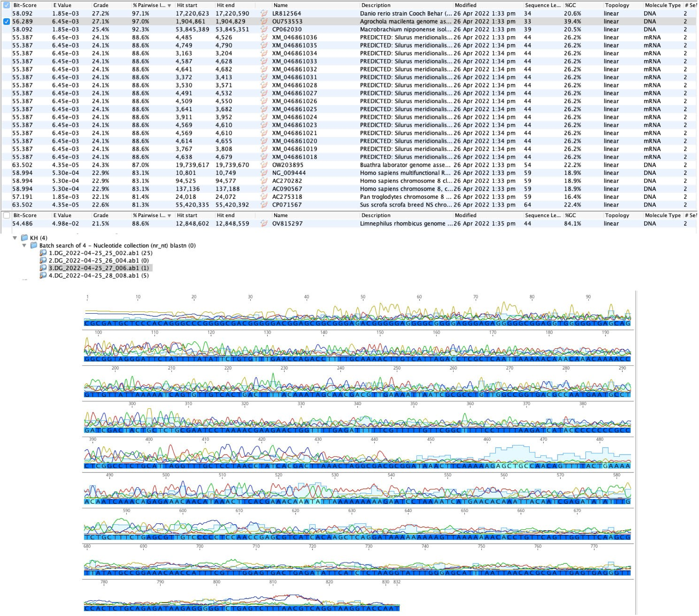
Task: Select 1.DG_2022-04-25_25_002.ab1 (25) in tree
Action: point(96,253)
